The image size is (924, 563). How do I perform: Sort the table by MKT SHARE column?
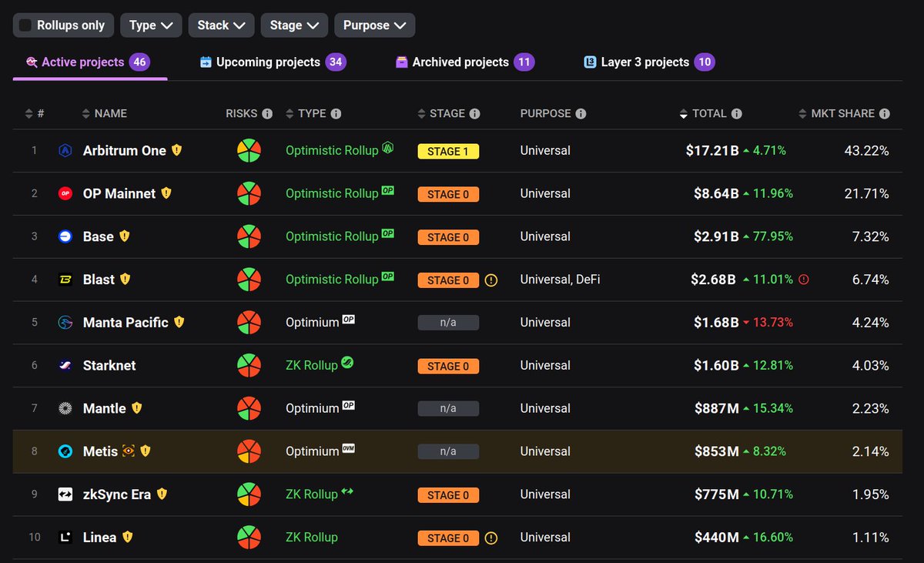(x=837, y=113)
